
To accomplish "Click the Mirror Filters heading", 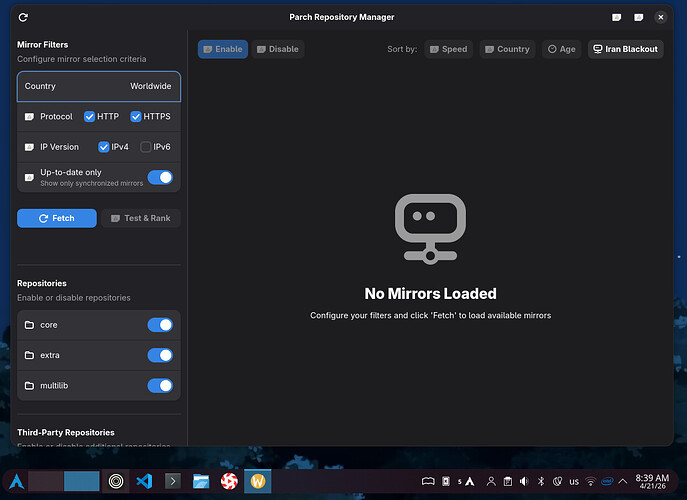I will tap(42, 45).
